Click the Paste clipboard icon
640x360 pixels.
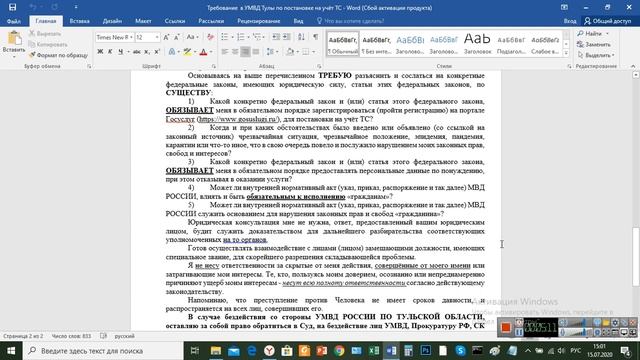point(14,39)
